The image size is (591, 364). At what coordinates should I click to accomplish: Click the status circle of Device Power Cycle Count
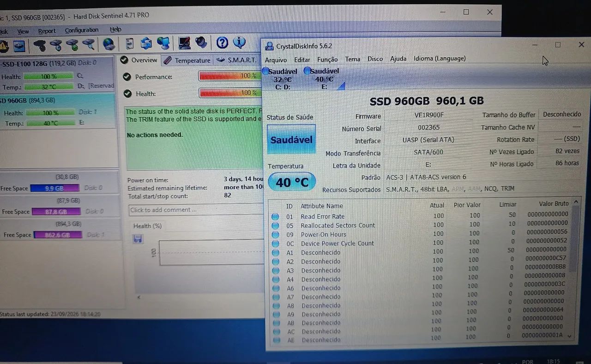[275, 243]
